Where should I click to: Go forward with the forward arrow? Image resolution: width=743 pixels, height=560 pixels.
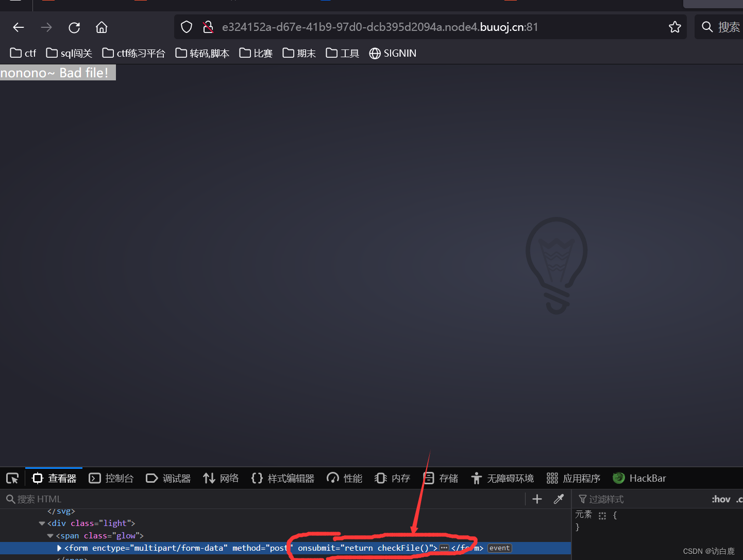[x=46, y=27]
